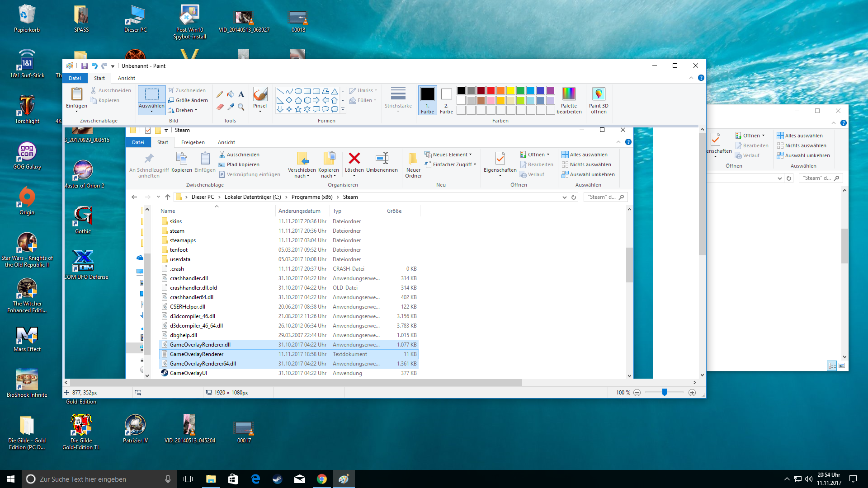Navigate to Dieser PC via the breadcrumb
Image resolution: width=868 pixels, height=488 pixels.
pos(203,197)
